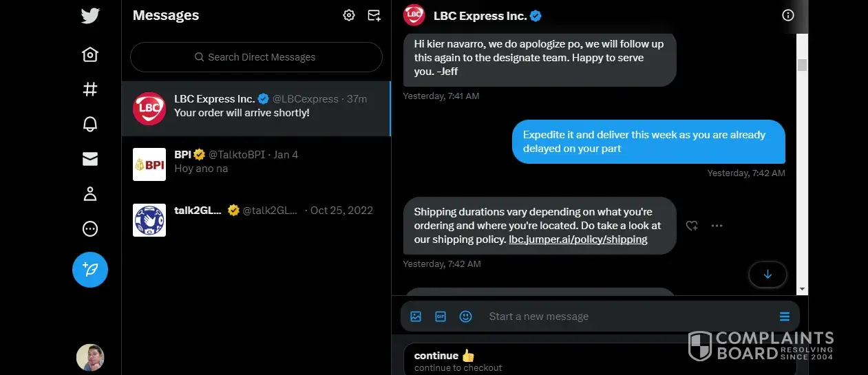Open lbc.jumper.ai shipping policy link
The image size is (868, 375).
tap(578, 239)
